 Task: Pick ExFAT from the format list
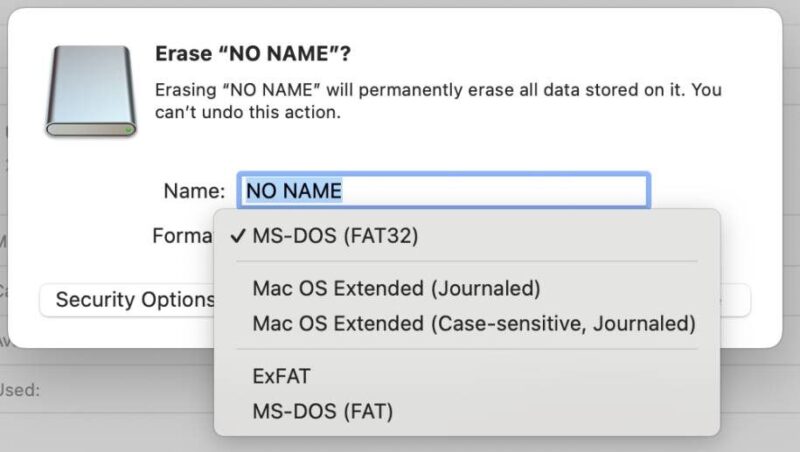(282, 376)
